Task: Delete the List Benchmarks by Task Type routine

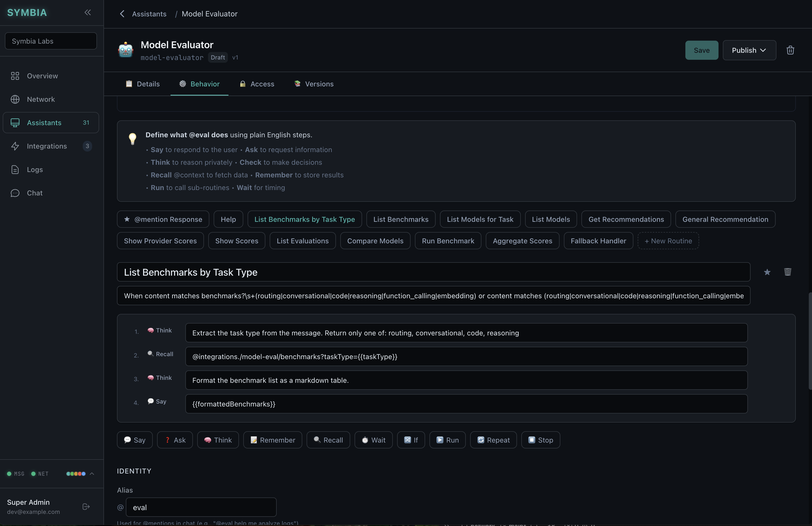Action: [x=788, y=272]
